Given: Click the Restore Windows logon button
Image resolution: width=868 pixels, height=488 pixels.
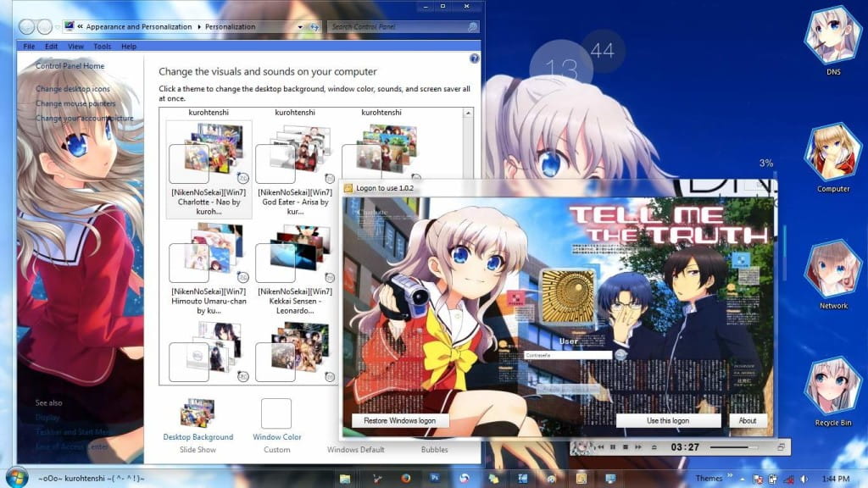Looking at the screenshot, I should point(398,420).
